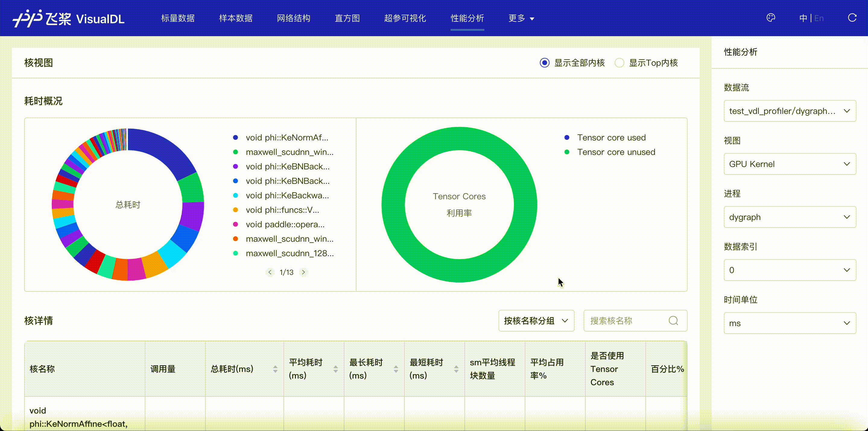Open 按核名称分组 grouping dropdown
This screenshot has width=868, height=431.
[x=536, y=321]
